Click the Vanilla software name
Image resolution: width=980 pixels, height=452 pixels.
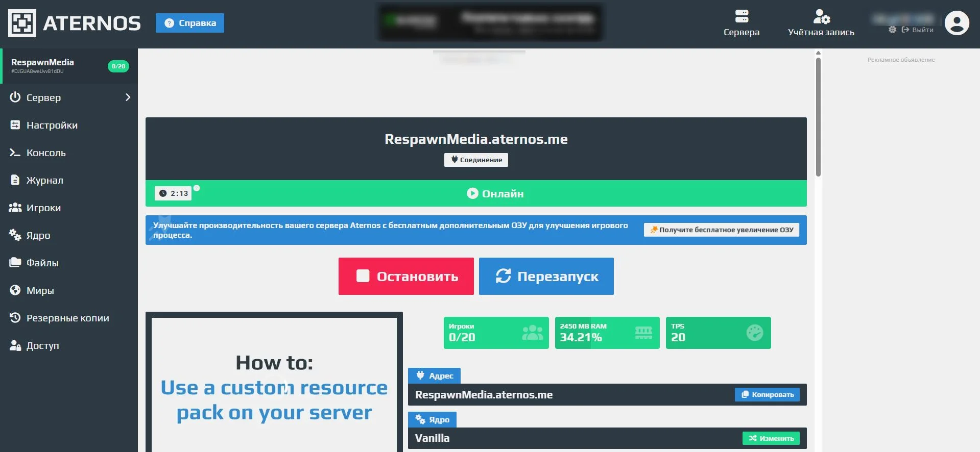click(432, 438)
